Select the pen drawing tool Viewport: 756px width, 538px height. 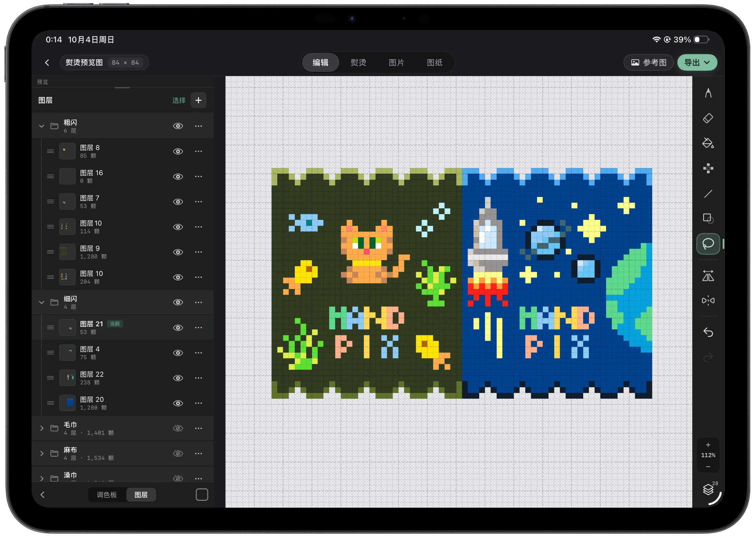coord(708,93)
